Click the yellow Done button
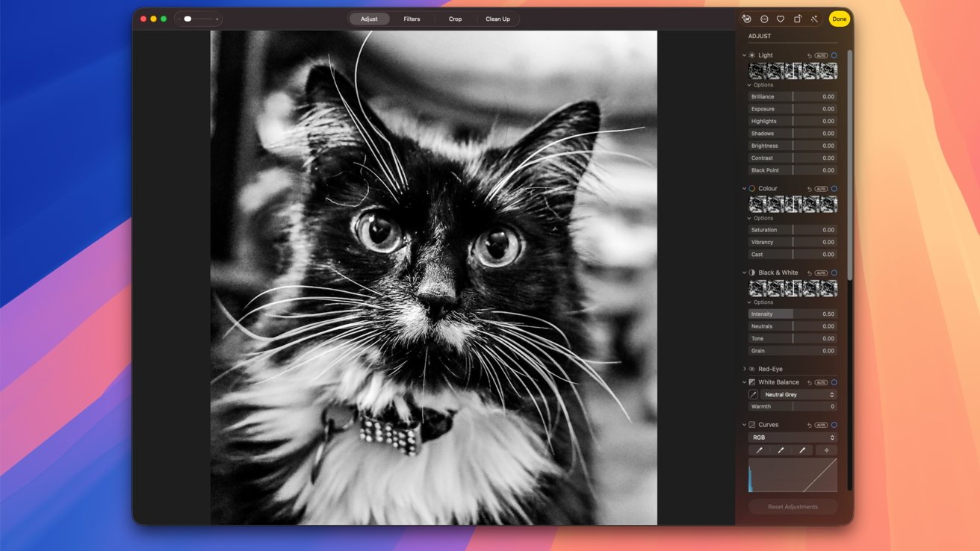Image resolution: width=980 pixels, height=551 pixels. coord(840,19)
